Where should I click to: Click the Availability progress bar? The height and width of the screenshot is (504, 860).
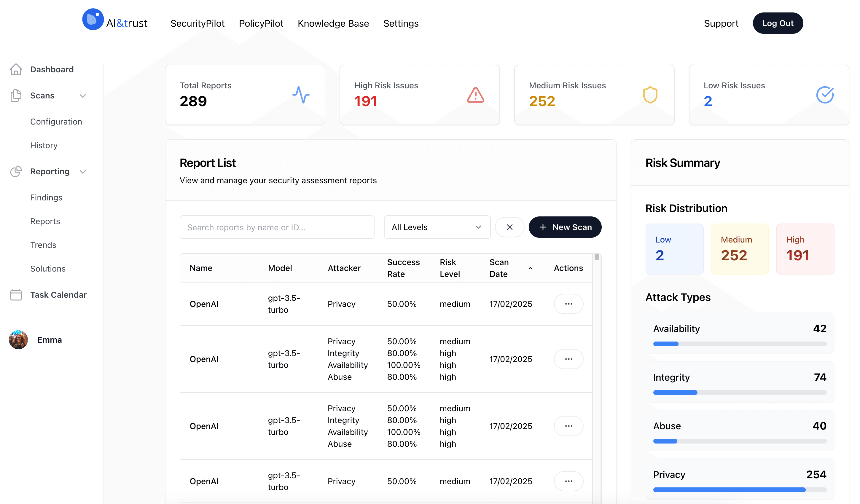tap(740, 344)
